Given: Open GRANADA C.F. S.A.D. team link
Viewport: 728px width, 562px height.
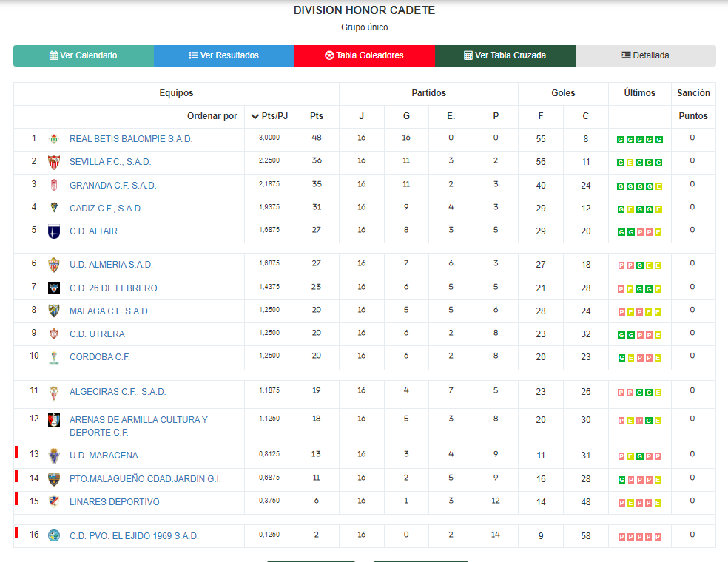Looking at the screenshot, I should point(112,186).
